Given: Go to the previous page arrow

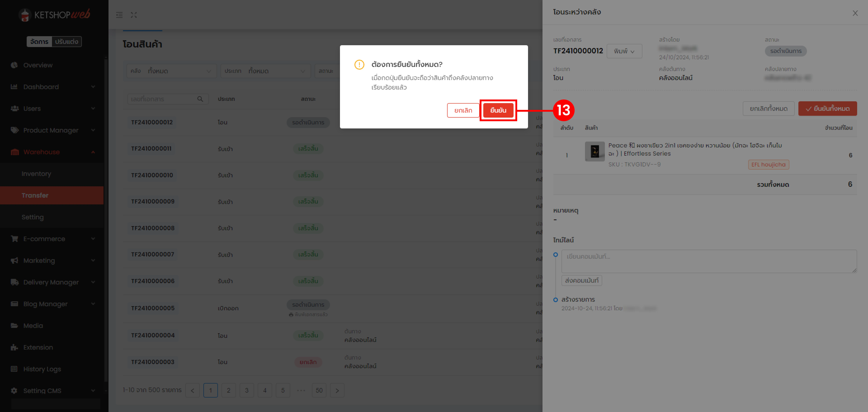Looking at the screenshot, I should tap(192, 390).
